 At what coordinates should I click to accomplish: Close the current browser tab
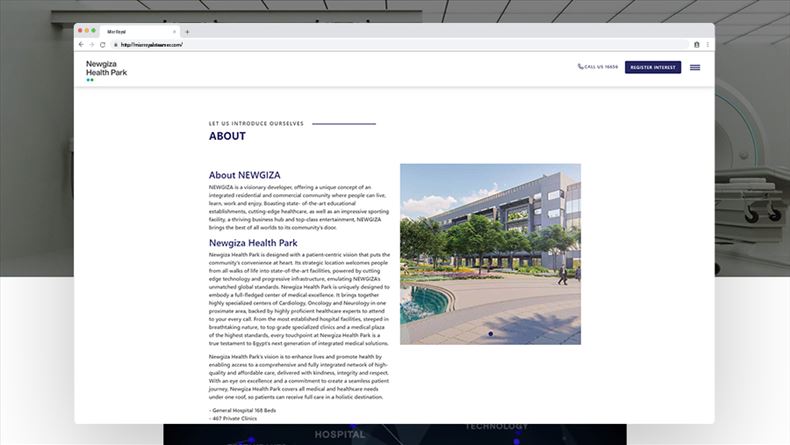click(x=174, y=32)
